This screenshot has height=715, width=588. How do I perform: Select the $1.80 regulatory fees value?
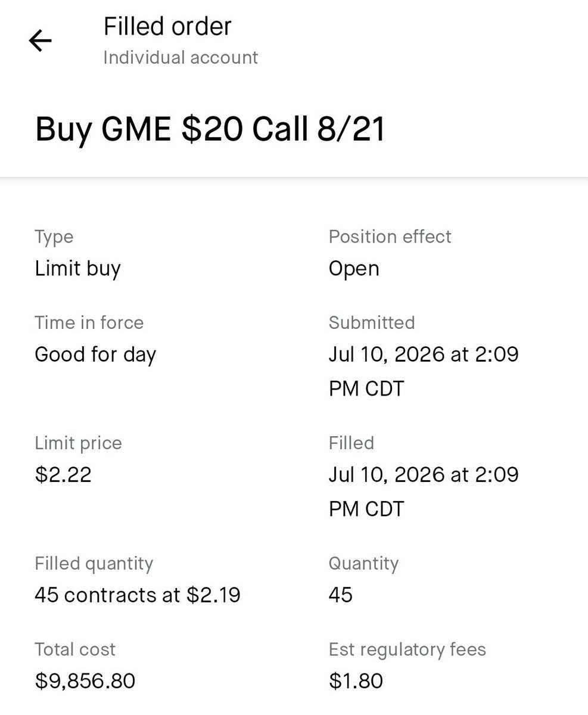coord(356,680)
